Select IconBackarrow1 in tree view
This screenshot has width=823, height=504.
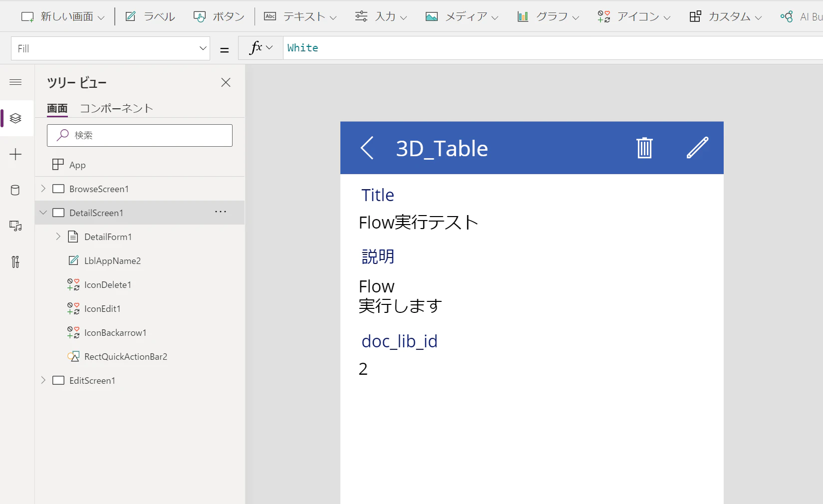pyautogui.click(x=115, y=333)
